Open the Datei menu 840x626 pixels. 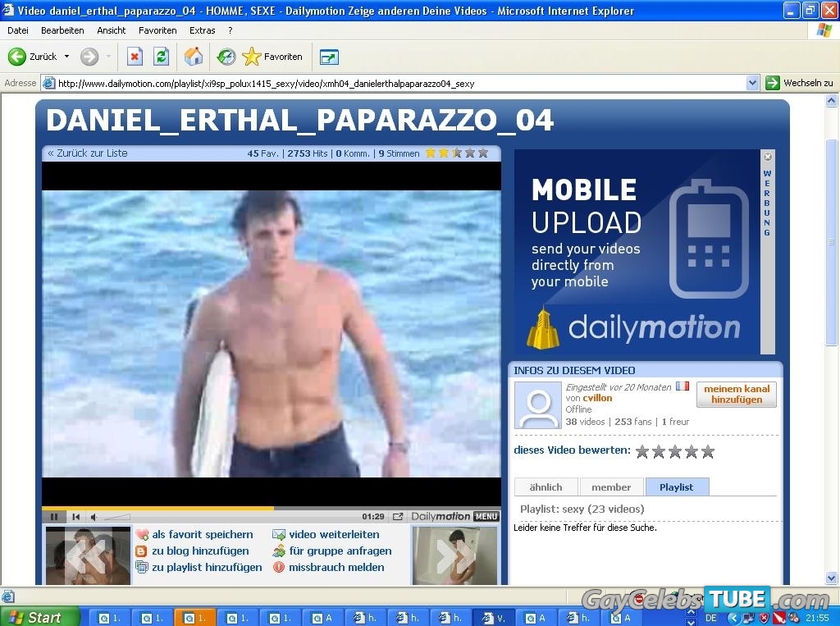18,30
